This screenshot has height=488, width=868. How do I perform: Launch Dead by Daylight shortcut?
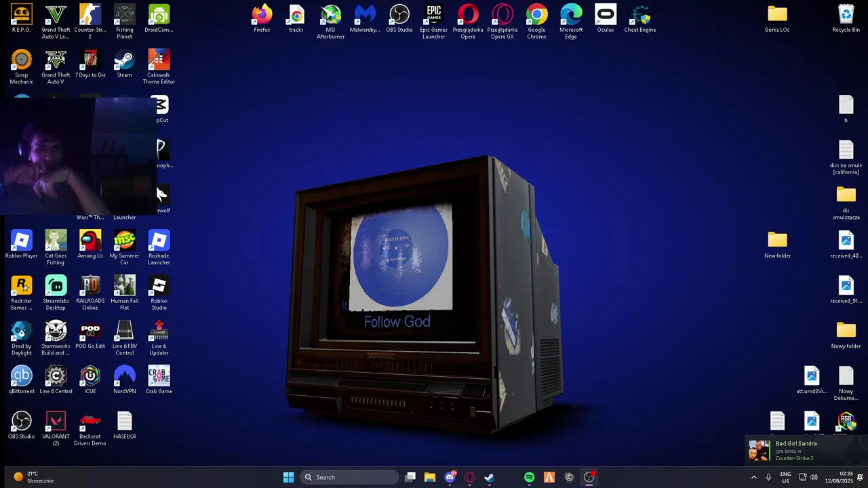tap(21, 338)
